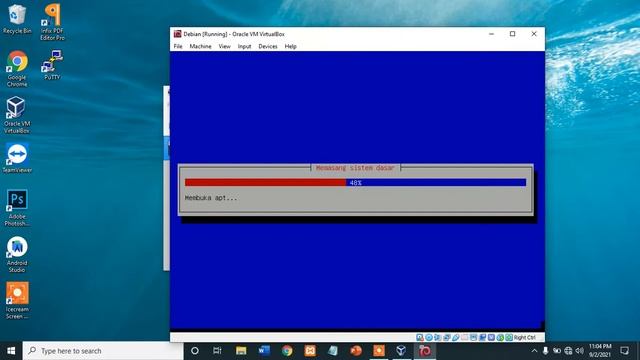Select the TeamViewer desktop shortcut
This screenshot has height=360, width=640.
(x=17, y=158)
